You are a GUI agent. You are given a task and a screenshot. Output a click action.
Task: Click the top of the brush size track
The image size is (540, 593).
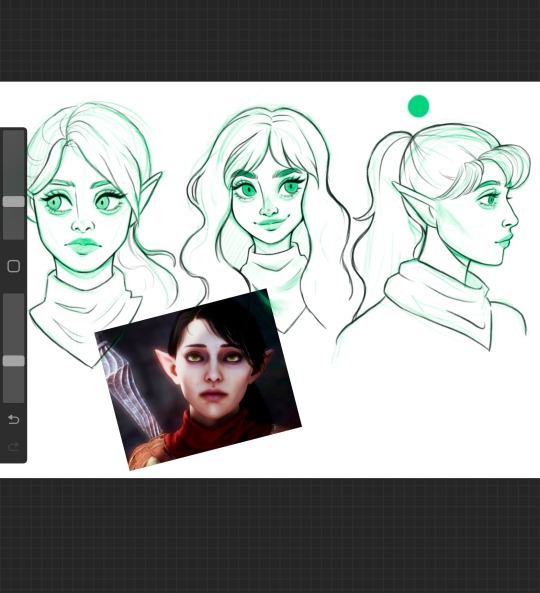click(x=14, y=136)
